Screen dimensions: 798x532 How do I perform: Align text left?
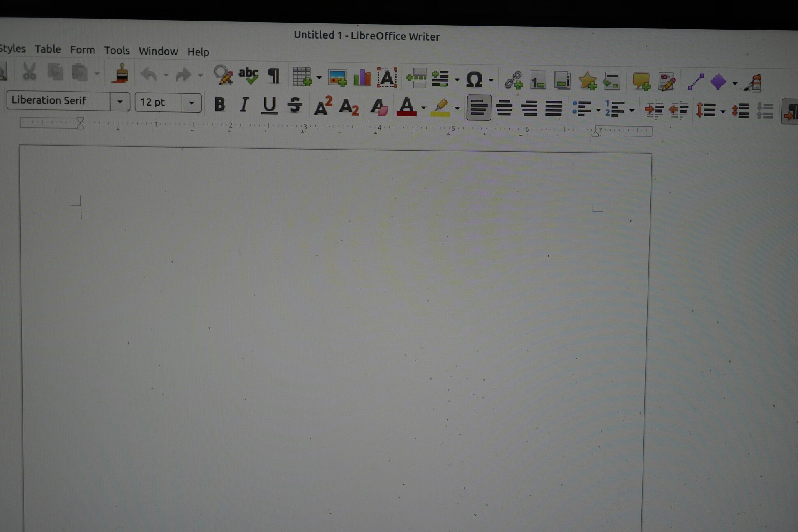click(x=479, y=108)
